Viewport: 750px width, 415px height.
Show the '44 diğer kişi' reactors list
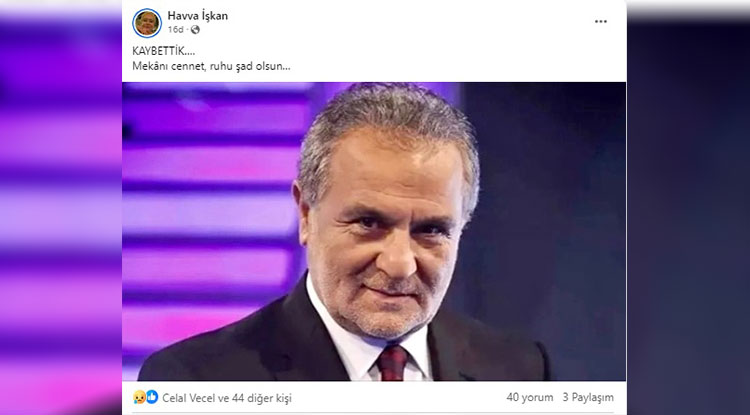(262, 398)
